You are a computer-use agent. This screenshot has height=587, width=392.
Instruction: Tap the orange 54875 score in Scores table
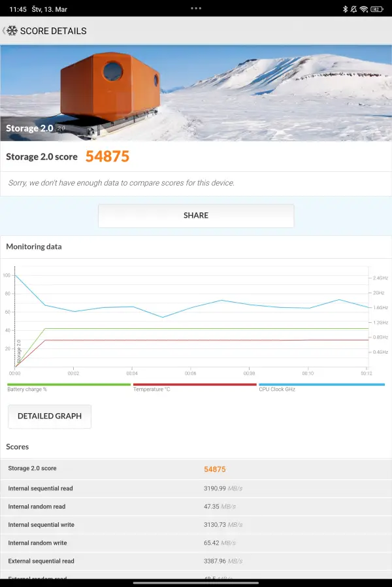click(x=215, y=469)
